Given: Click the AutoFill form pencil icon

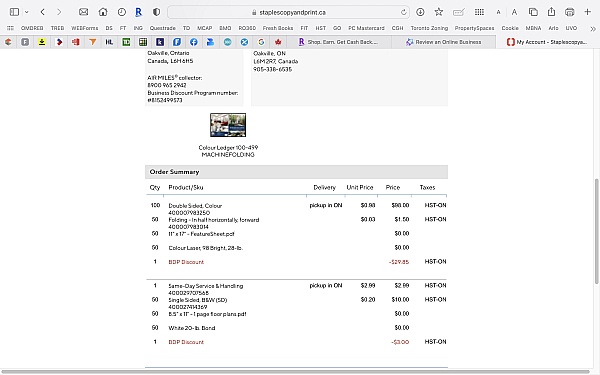Looking at the screenshot, I should pos(458,12).
